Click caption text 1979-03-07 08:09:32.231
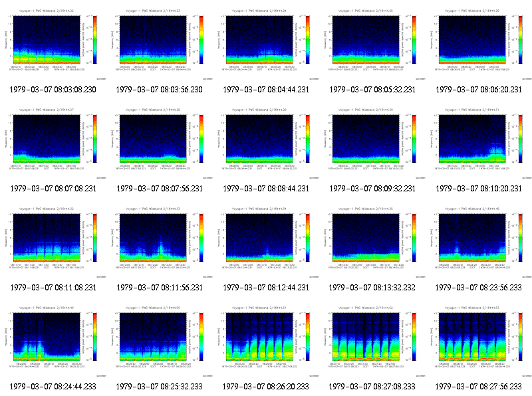532x396 pixels. click(372, 189)
